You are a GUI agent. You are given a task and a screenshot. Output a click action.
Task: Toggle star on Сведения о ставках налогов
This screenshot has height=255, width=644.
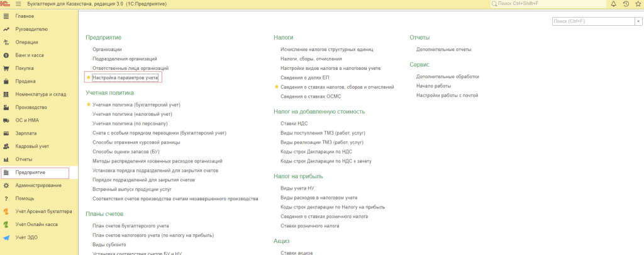(x=277, y=87)
